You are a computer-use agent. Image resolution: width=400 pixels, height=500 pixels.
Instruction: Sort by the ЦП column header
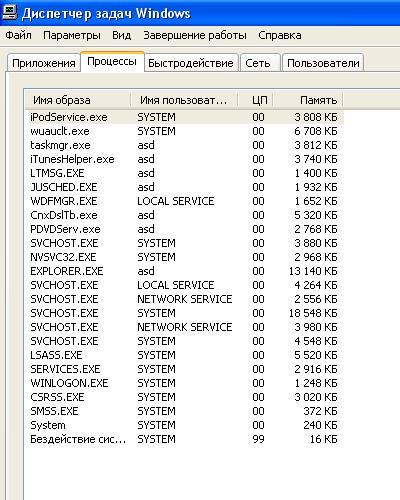pos(256,100)
